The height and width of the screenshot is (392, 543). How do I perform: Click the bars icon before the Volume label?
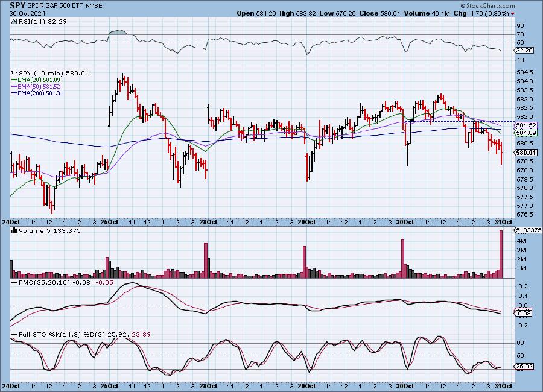14,230
